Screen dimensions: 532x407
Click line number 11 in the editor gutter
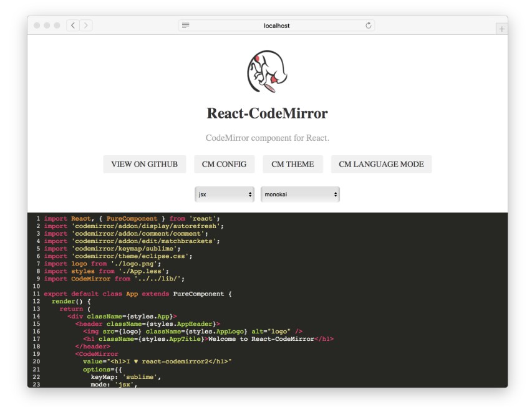pyautogui.click(x=36, y=293)
